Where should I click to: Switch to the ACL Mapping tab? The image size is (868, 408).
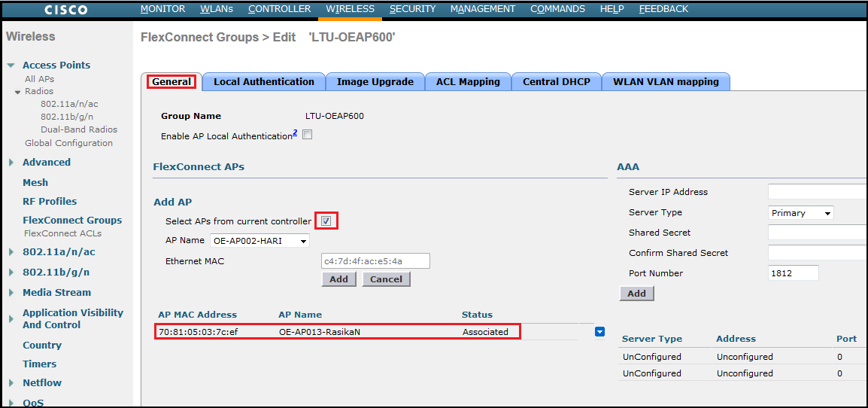(468, 82)
